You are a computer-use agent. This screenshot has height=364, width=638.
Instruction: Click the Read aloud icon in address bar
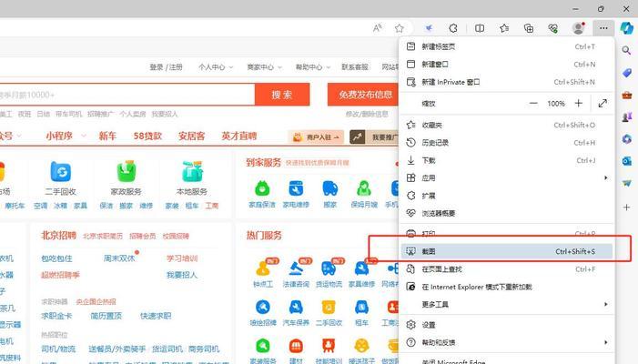click(x=377, y=28)
